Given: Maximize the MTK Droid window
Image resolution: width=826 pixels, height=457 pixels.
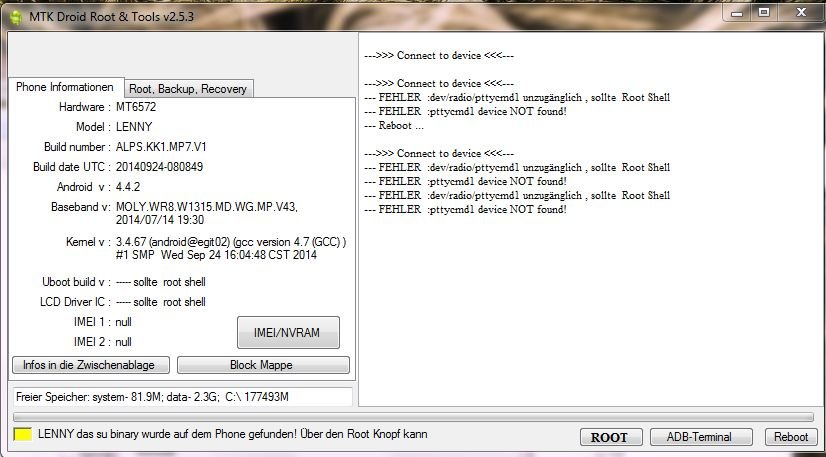Looking at the screenshot, I should coord(763,13).
